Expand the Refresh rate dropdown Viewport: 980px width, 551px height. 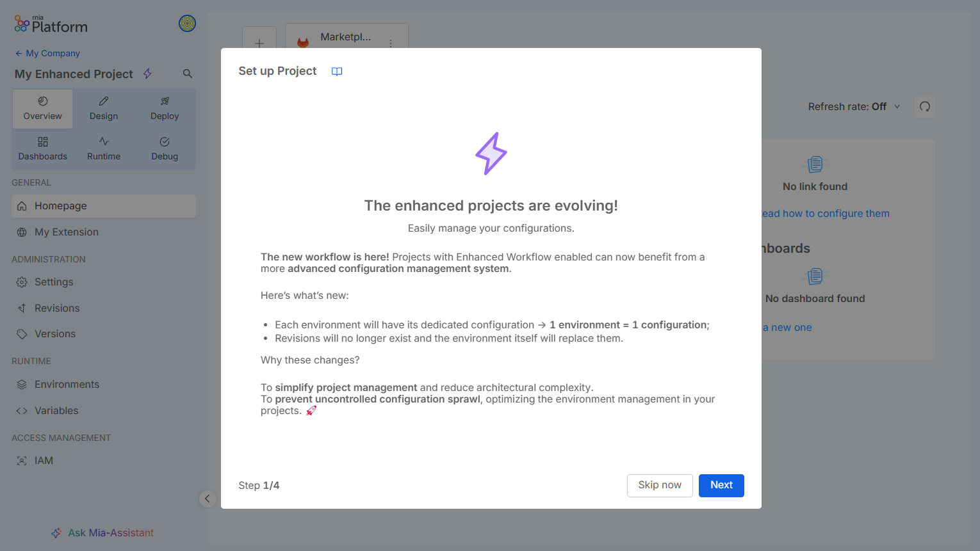click(854, 107)
